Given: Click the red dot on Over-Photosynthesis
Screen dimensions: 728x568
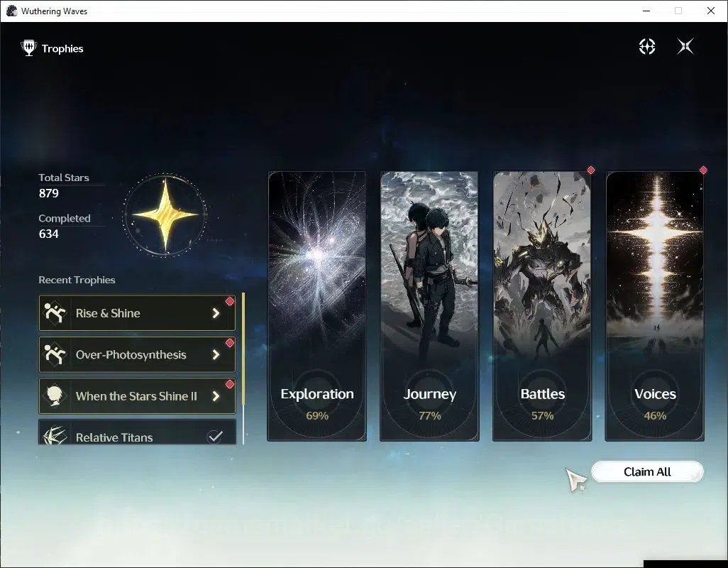Looking at the screenshot, I should (229, 343).
